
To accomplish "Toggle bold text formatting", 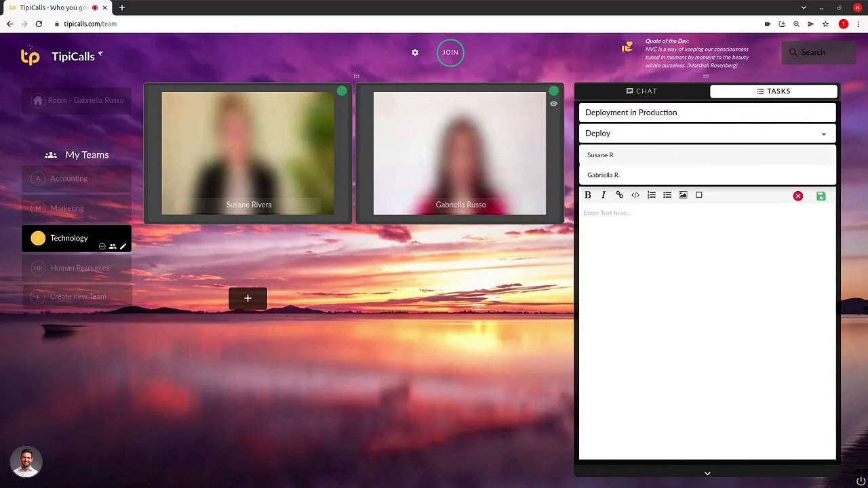I will tap(588, 195).
